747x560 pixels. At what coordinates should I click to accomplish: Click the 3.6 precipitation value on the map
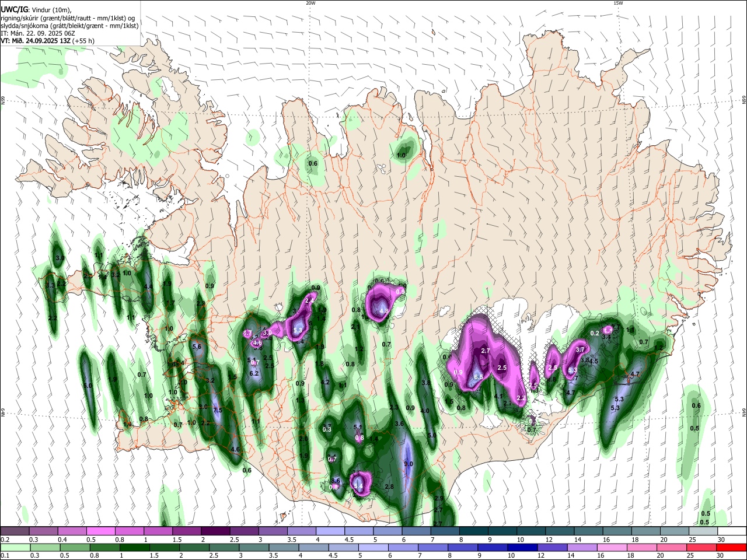[399, 423]
